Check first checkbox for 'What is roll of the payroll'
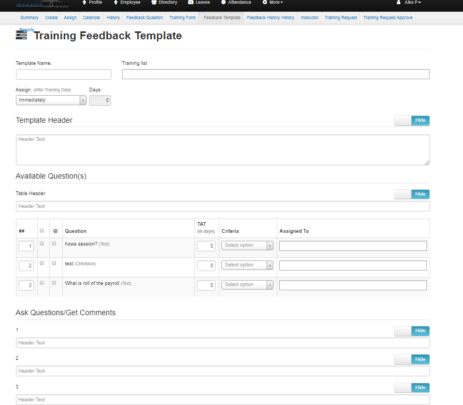The width and height of the screenshot is (463, 405). point(42,283)
